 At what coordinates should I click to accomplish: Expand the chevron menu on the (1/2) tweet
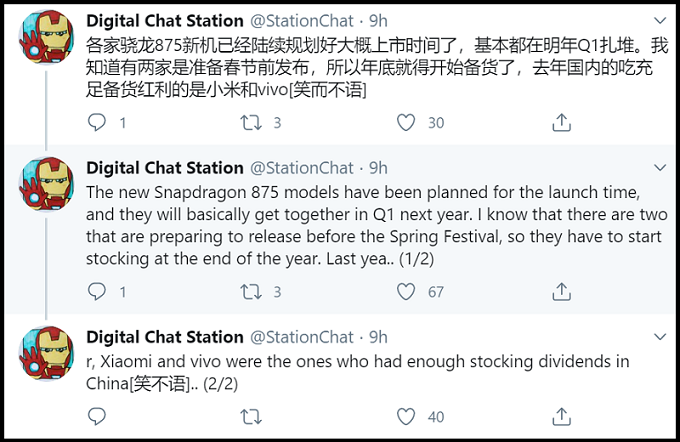(660, 167)
